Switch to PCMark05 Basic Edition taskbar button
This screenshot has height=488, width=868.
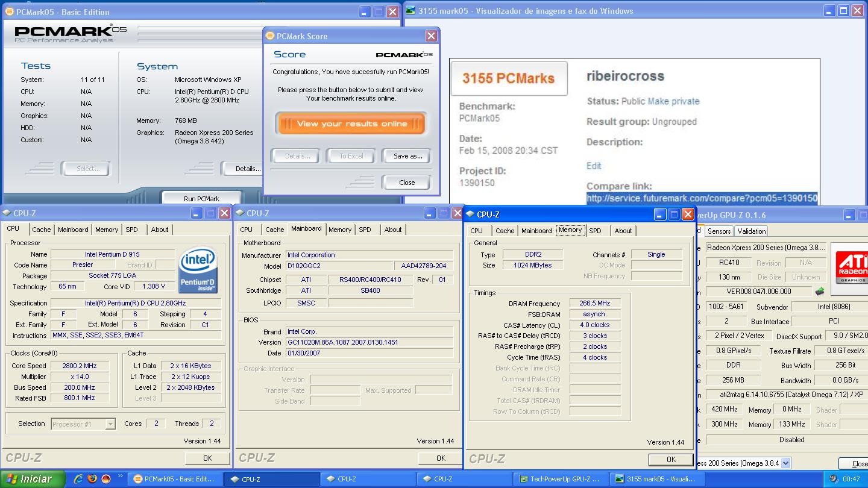175,479
